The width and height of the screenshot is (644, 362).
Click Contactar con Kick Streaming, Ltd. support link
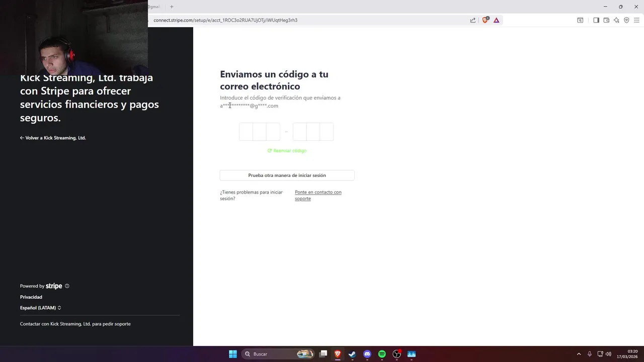click(75, 324)
